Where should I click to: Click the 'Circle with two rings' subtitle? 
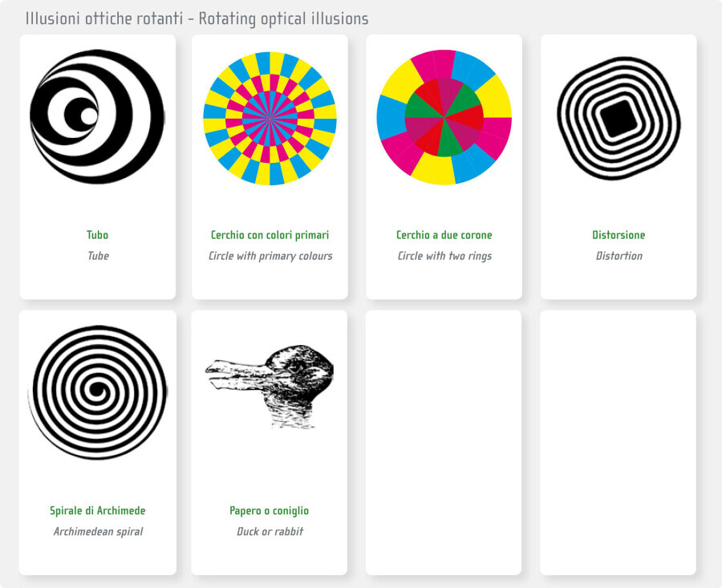(444, 256)
